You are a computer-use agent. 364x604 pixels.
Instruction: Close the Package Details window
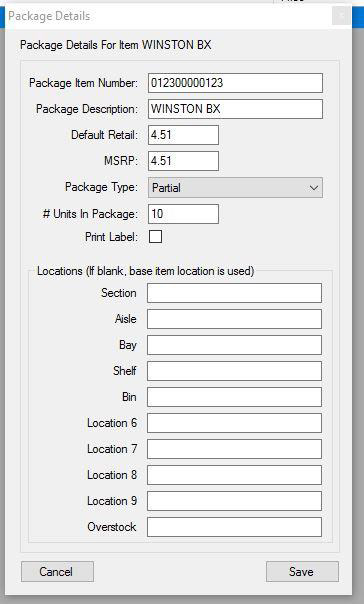coord(341,16)
